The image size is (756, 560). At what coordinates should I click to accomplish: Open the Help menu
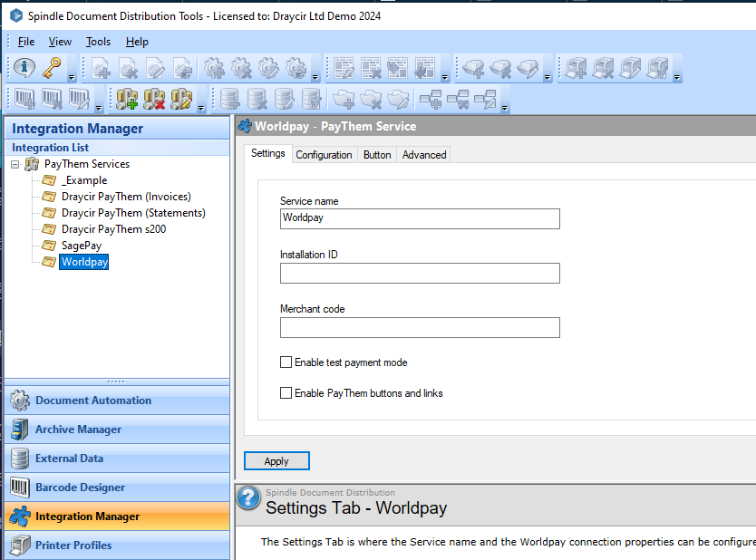coord(137,42)
